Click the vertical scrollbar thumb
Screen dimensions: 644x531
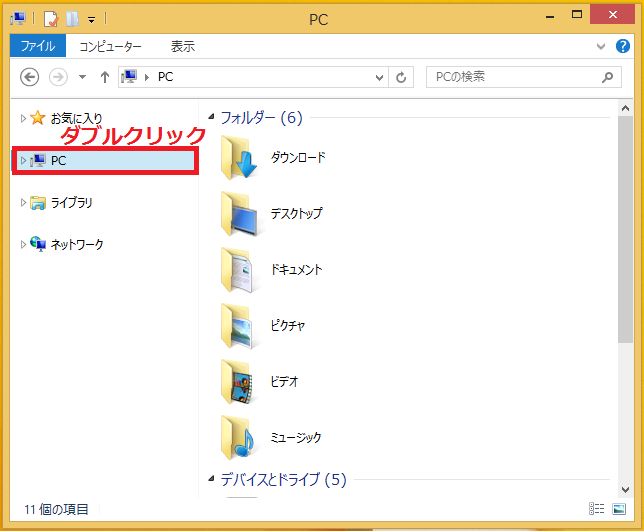point(625,229)
